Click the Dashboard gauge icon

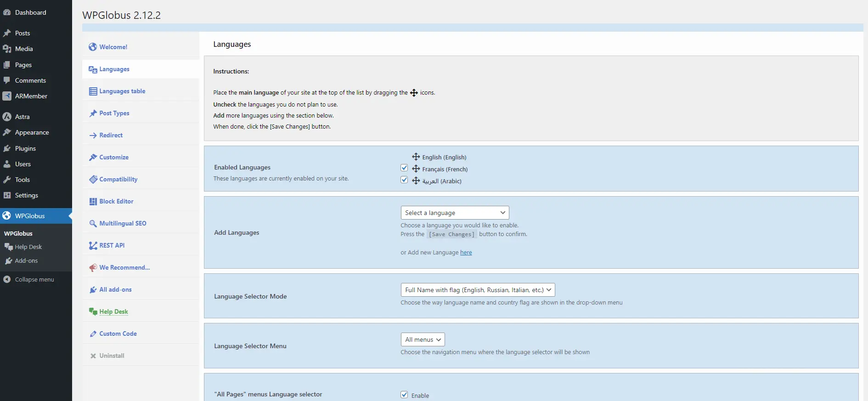[x=7, y=12]
